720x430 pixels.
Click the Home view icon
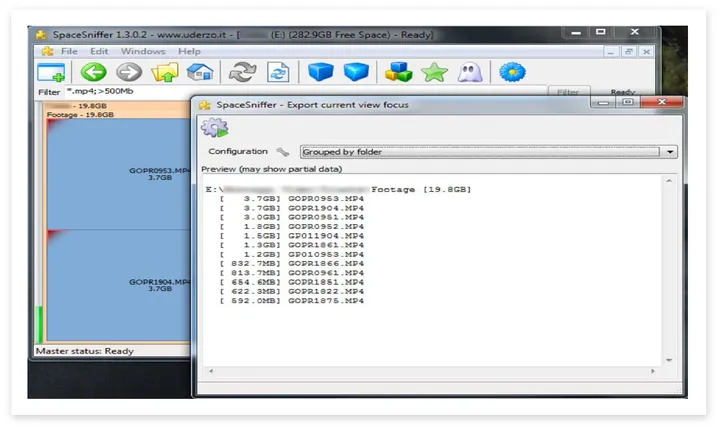point(200,72)
